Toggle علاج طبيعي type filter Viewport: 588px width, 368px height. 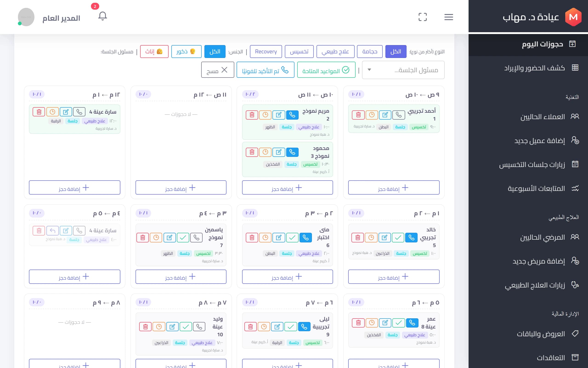(x=335, y=52)
